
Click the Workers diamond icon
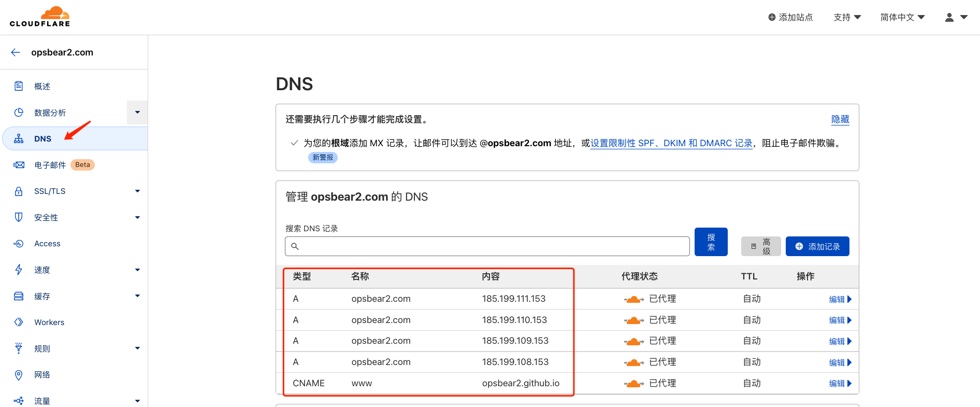pos(19,322)
